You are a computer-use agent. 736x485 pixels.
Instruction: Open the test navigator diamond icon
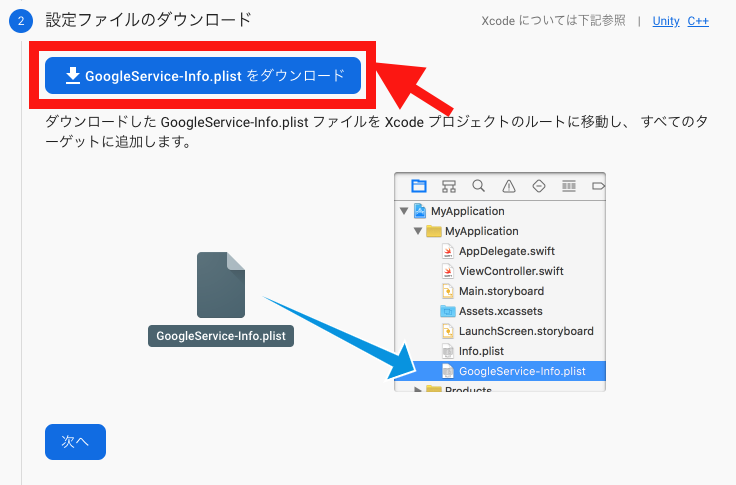point(539,186)
